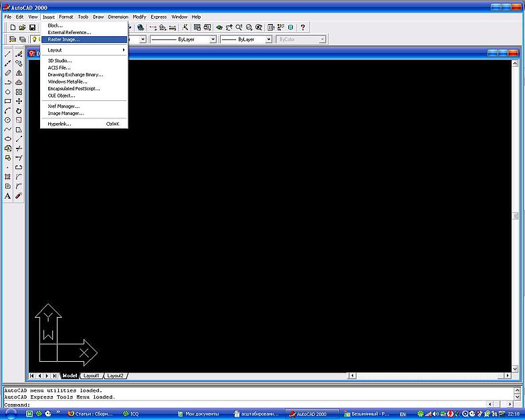The image size is (525, 420).
Task: Select the Hatch tool
Action: coord(8,177)
